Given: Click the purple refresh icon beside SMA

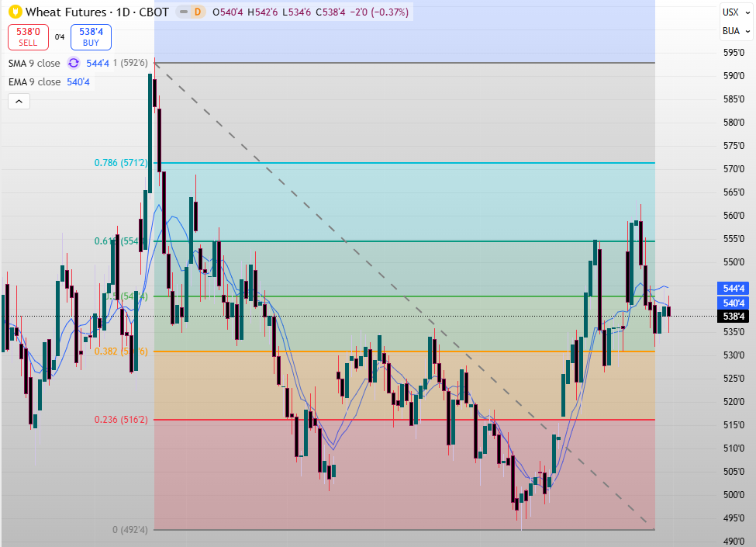Looking at the screenshot, I should pos(74,64).
